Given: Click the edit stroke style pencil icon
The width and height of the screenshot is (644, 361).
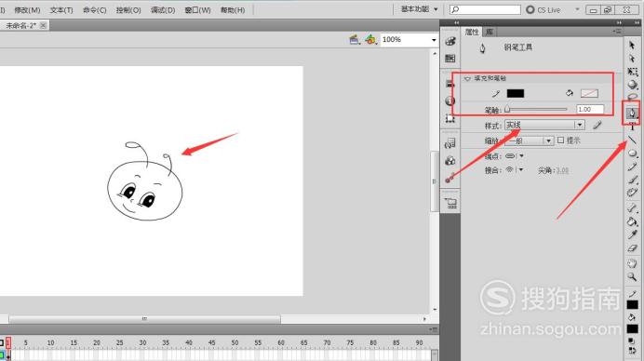Looking at the screenshot, I should coord(597,125).
